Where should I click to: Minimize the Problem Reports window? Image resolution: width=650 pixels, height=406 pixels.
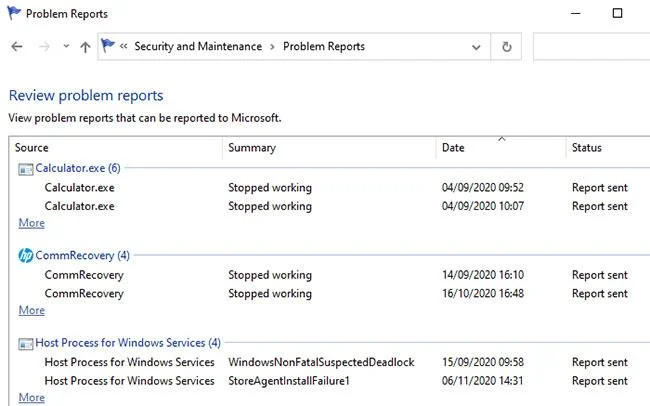point(575,13)
